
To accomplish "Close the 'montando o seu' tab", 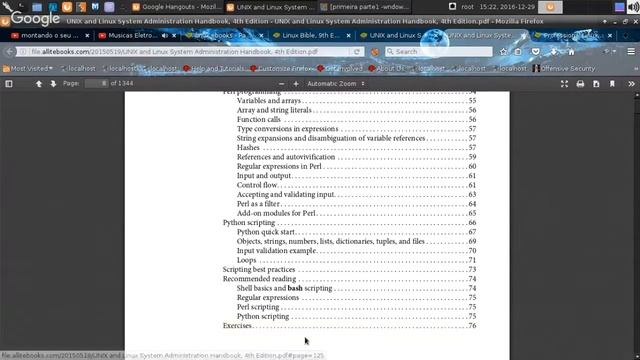I will click(x=87, y=36).
